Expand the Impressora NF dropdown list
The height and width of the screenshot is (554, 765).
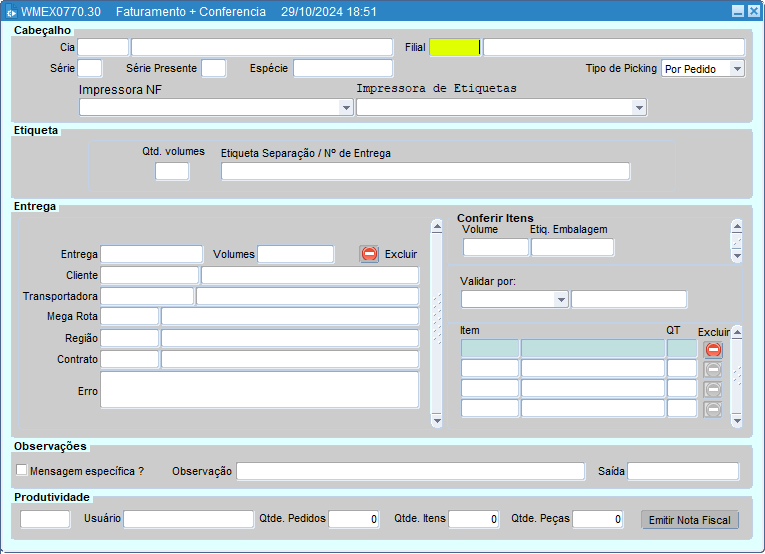coord(346,108)
